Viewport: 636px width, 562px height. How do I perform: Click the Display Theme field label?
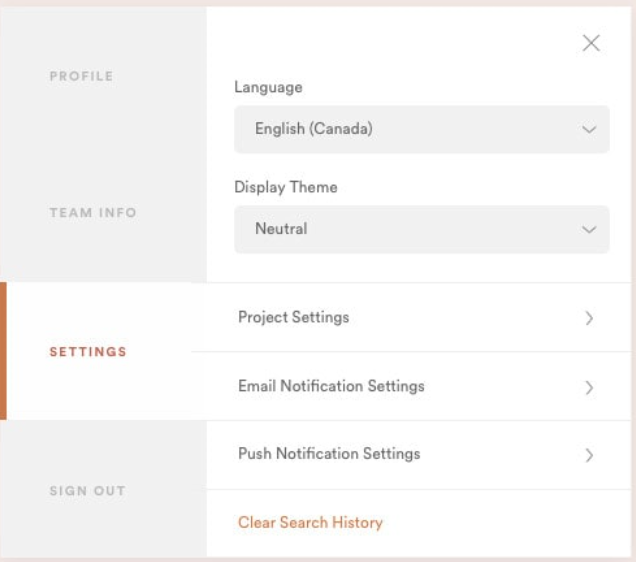(286, 187)
